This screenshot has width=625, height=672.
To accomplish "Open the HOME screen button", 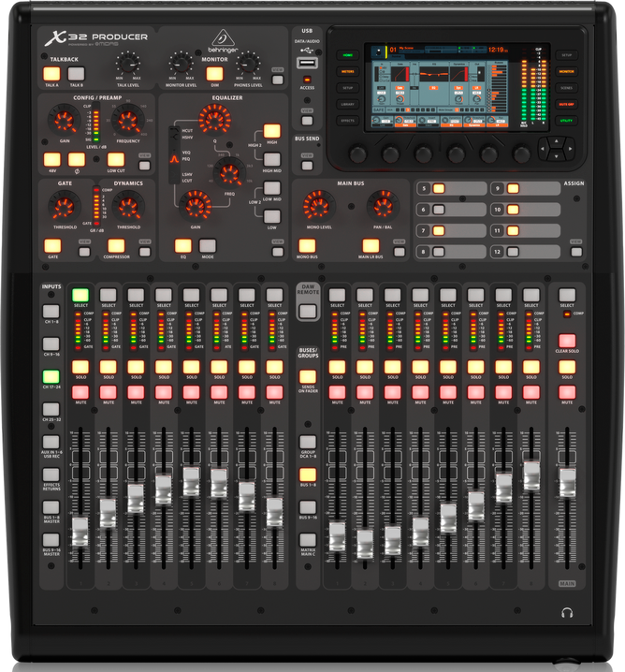I will (x=347, y=55).
